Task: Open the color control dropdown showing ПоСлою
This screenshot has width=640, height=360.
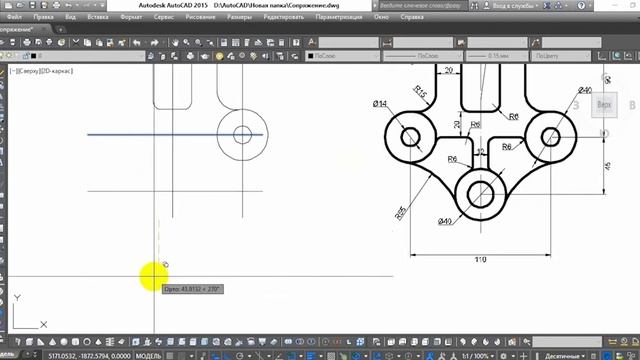Action: tap(343, 56)
